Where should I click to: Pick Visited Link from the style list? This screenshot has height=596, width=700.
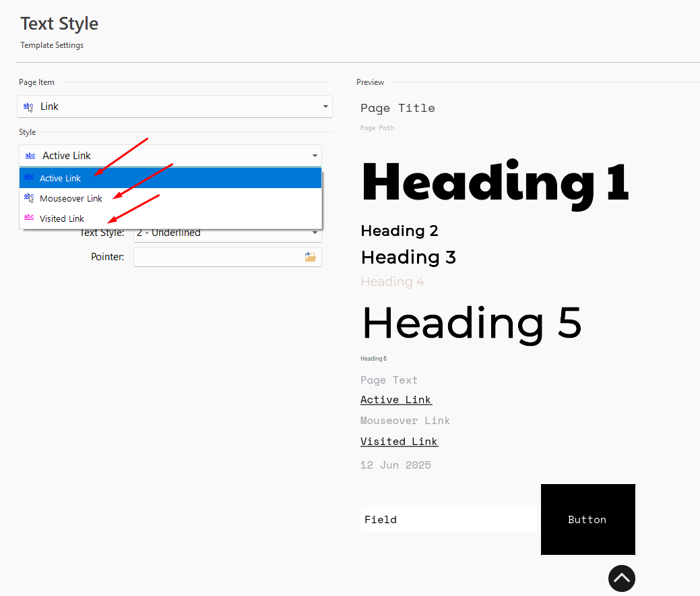point(170,218)
